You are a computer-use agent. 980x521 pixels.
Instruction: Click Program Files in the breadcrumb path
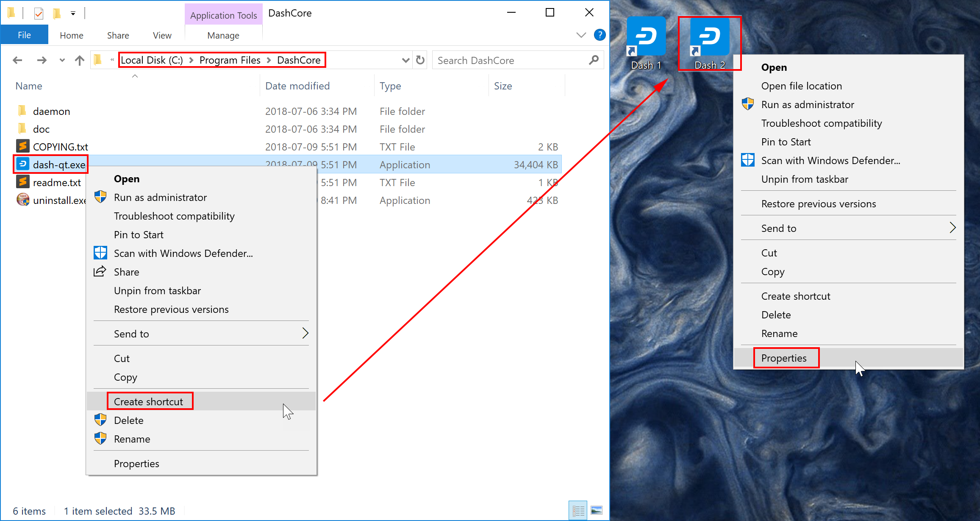click(230, 60)
